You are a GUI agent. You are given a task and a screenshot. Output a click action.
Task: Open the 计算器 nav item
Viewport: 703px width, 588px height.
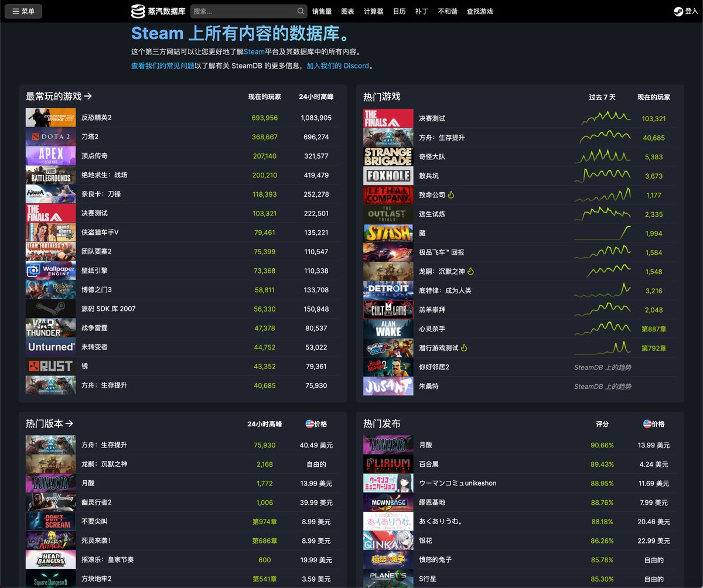tap(373, 11)
